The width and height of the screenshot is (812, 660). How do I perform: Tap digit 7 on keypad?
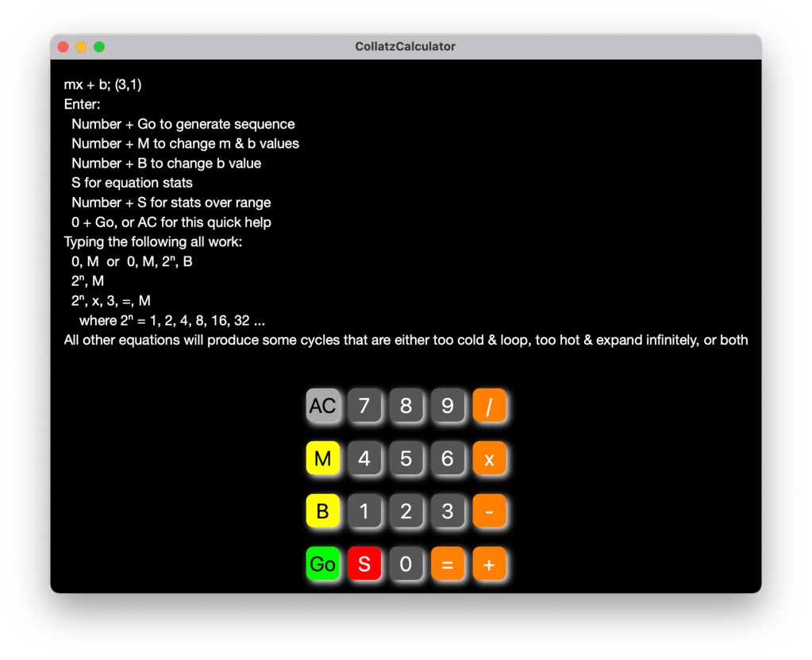click(x=364, y=406)
